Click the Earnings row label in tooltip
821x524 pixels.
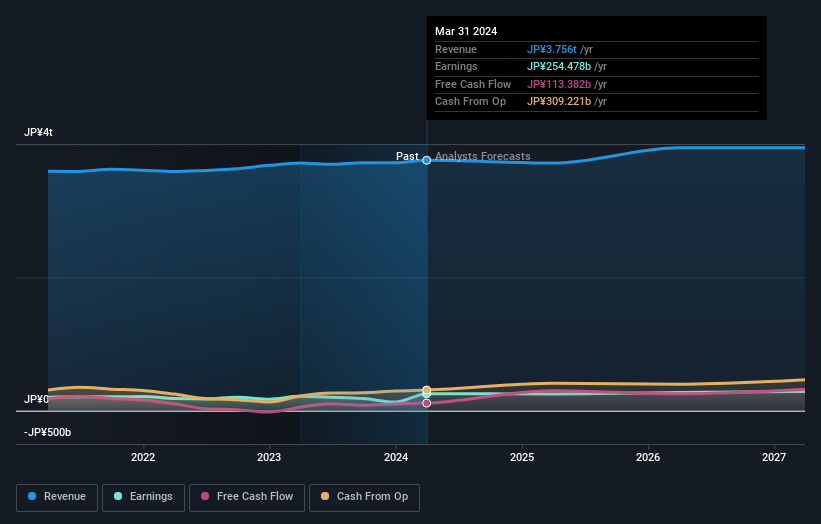(456, 66)
